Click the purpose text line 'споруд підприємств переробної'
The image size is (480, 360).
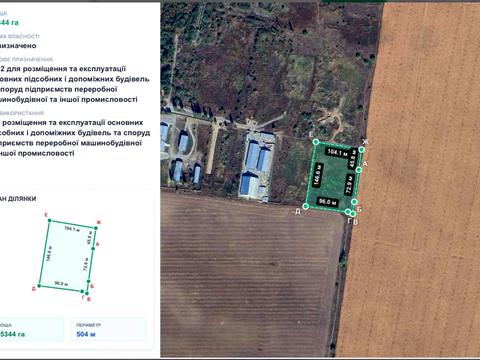59,89
